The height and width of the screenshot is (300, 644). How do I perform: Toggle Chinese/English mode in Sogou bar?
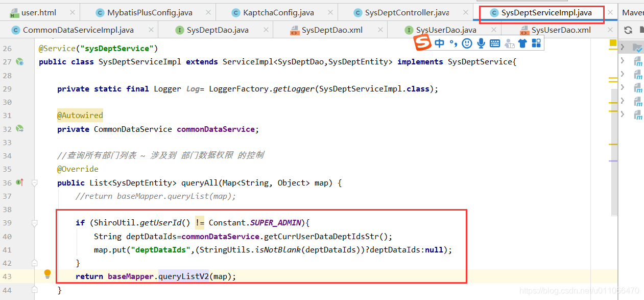[440, 43]
